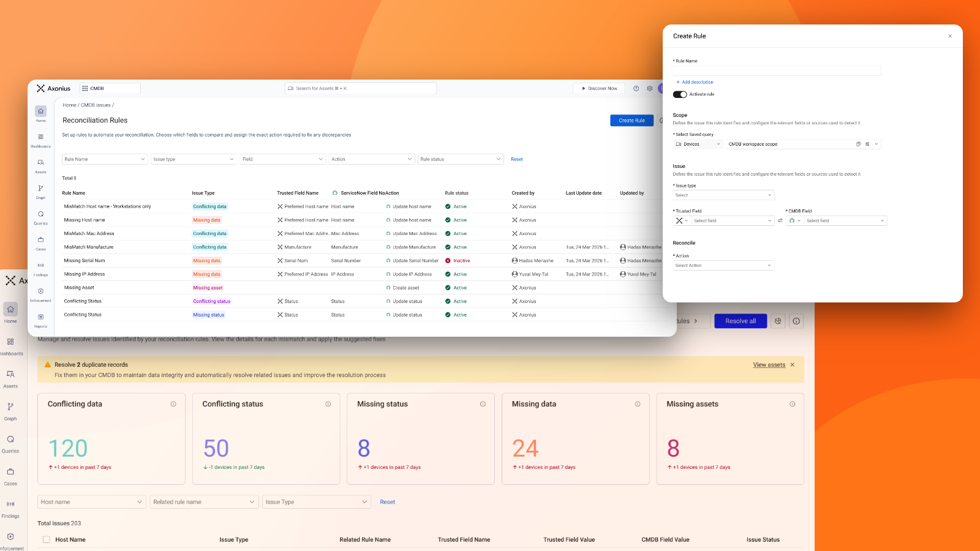The height and width of the screenshot is (551, 980).
Task: Open the MisMatch Host name - Workstations only rule
Action: click(107, 206)
